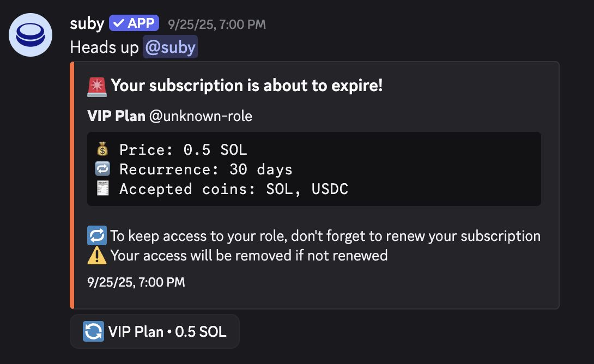Open the suby username profile
The height and width of the screenshot is (364, 594).
coord(87,23)
